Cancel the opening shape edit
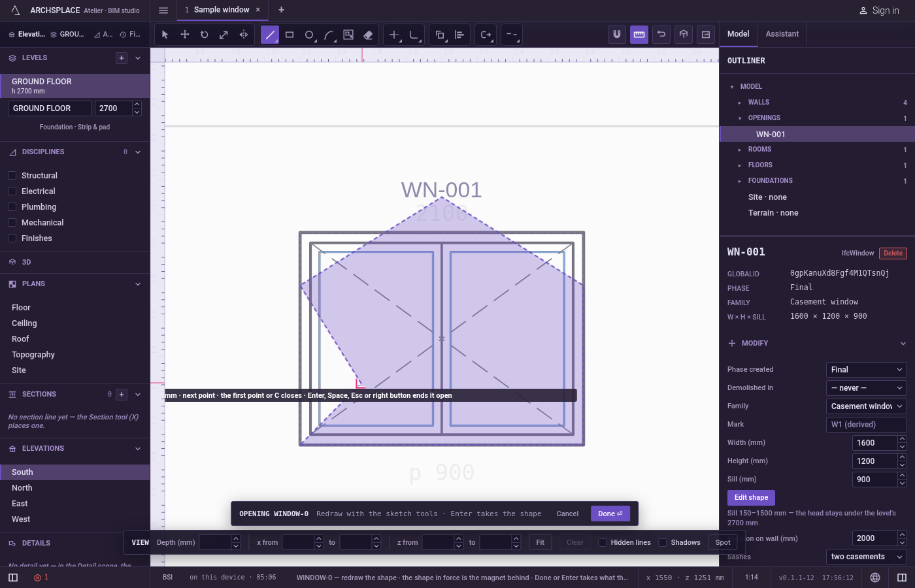Viewport: 915px width, 588px height. (x=567, y=514)
